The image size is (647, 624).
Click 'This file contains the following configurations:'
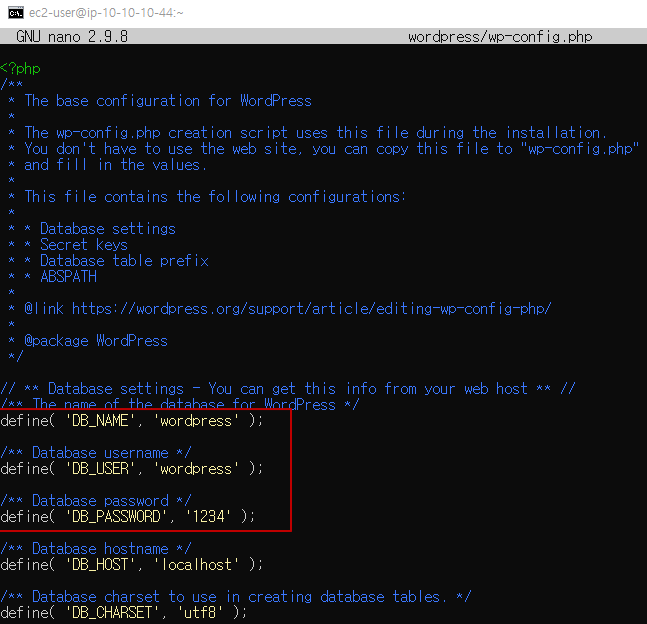coord(215,197)
